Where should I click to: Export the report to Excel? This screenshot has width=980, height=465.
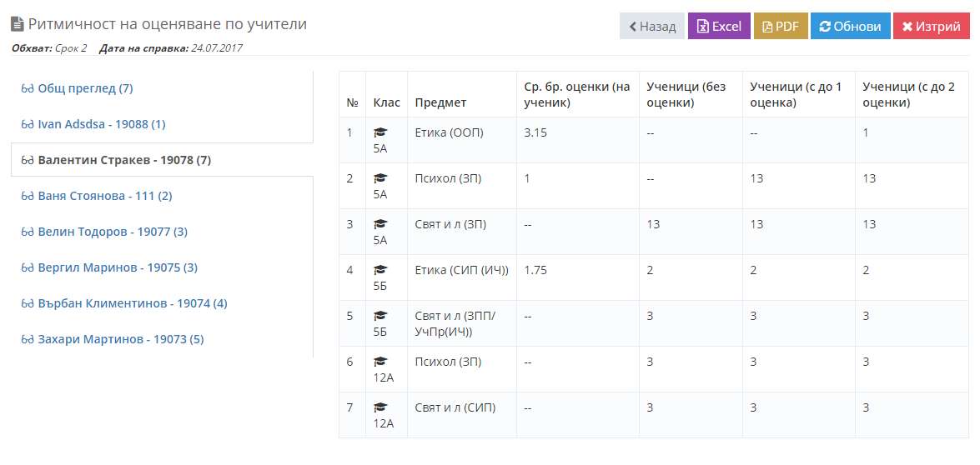(719, 26)
